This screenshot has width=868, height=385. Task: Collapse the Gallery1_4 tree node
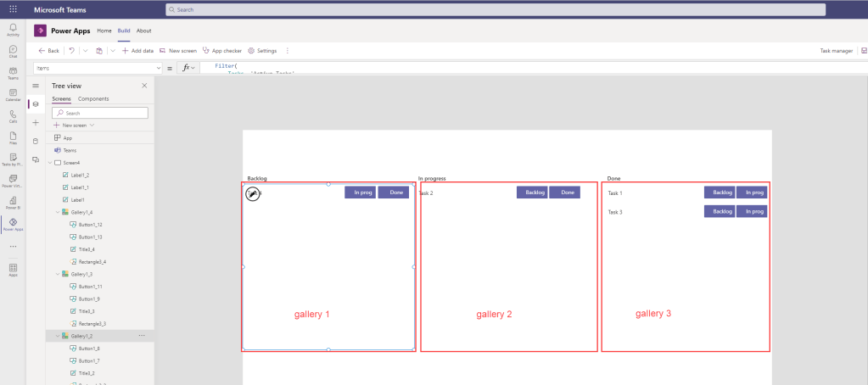57,211
